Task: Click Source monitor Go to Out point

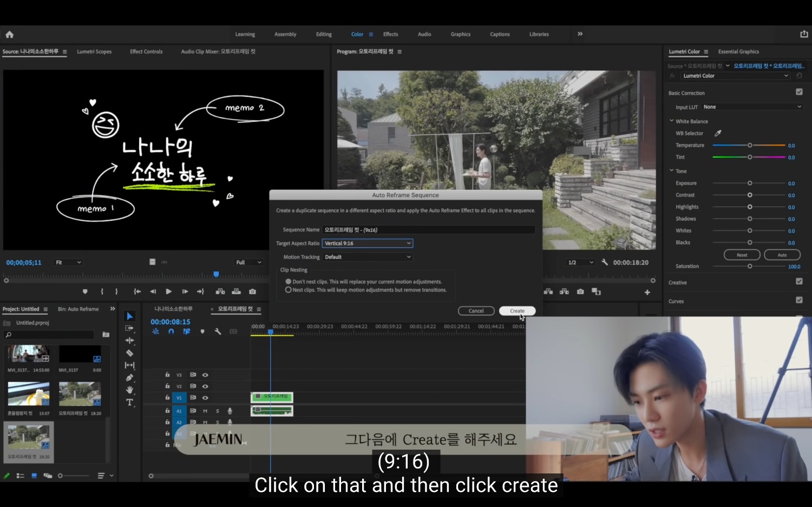Action: pos(200,292)
